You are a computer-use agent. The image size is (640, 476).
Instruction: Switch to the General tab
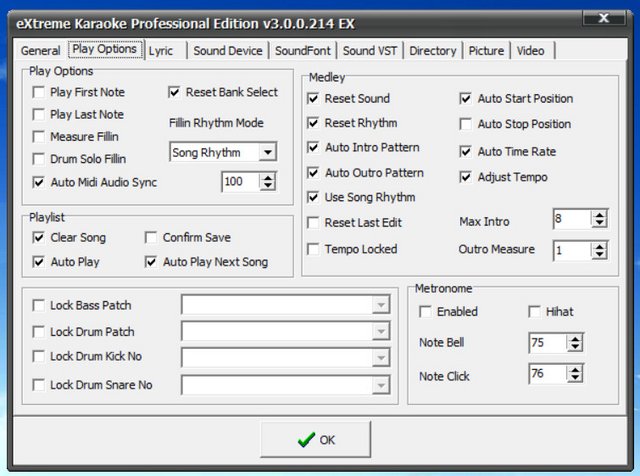(x=40, y=51)
